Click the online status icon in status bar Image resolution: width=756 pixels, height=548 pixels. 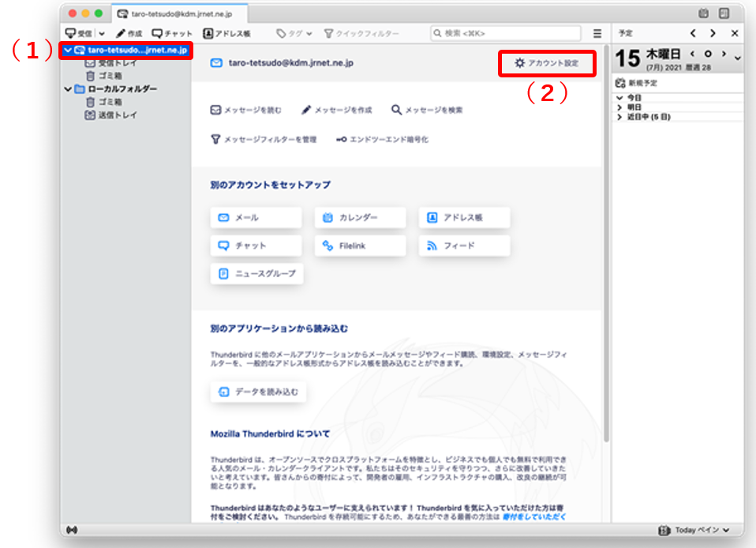[x=73, y=530]
